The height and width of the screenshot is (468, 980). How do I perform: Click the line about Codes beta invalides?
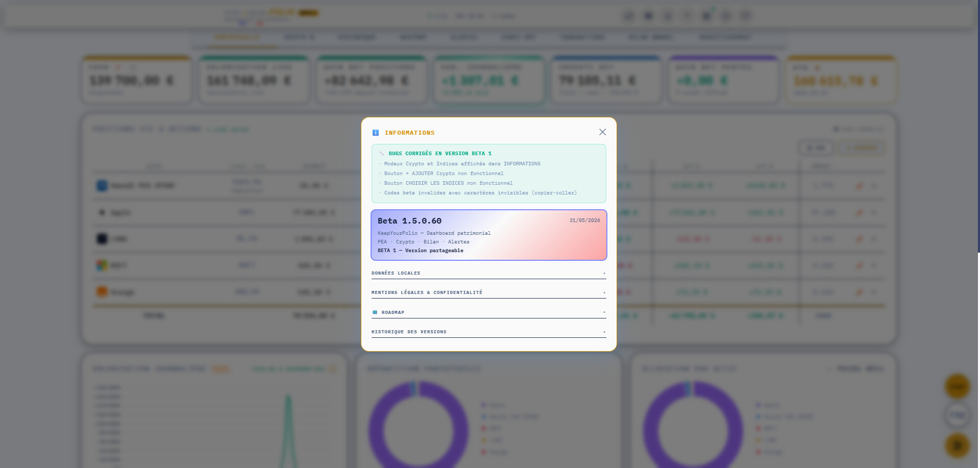pyautogui.click(x=480, y=193)
